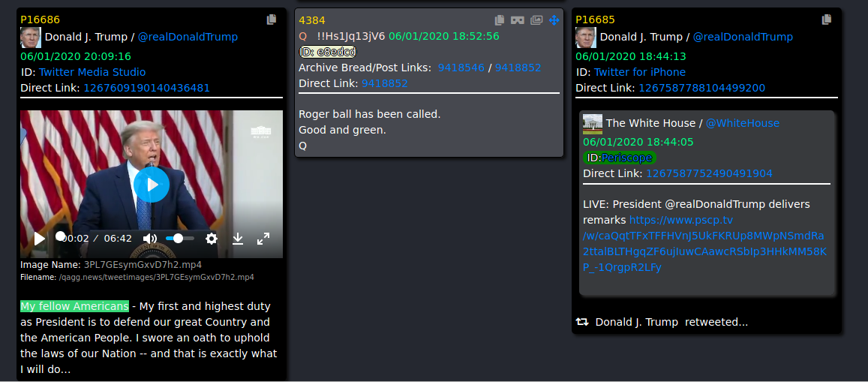Screen dimensions: 868x382
Task: Click the ID: e8edcd badge
Action: 328,52
